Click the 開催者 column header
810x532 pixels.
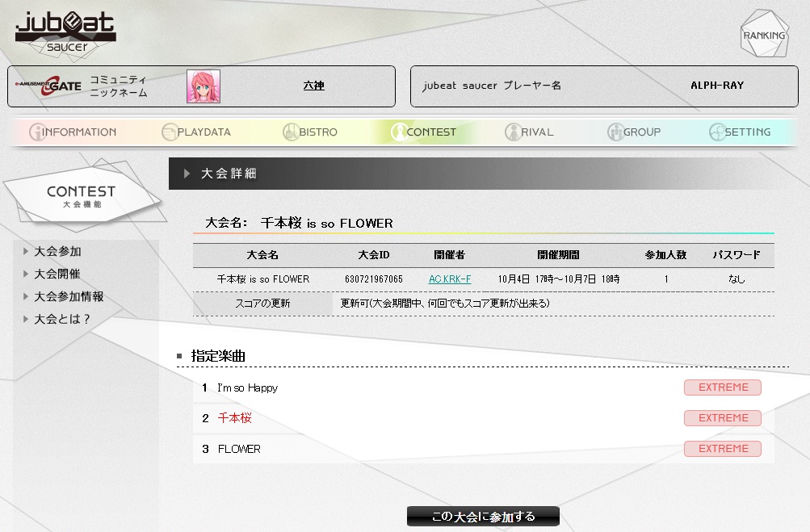click(450, 254)
